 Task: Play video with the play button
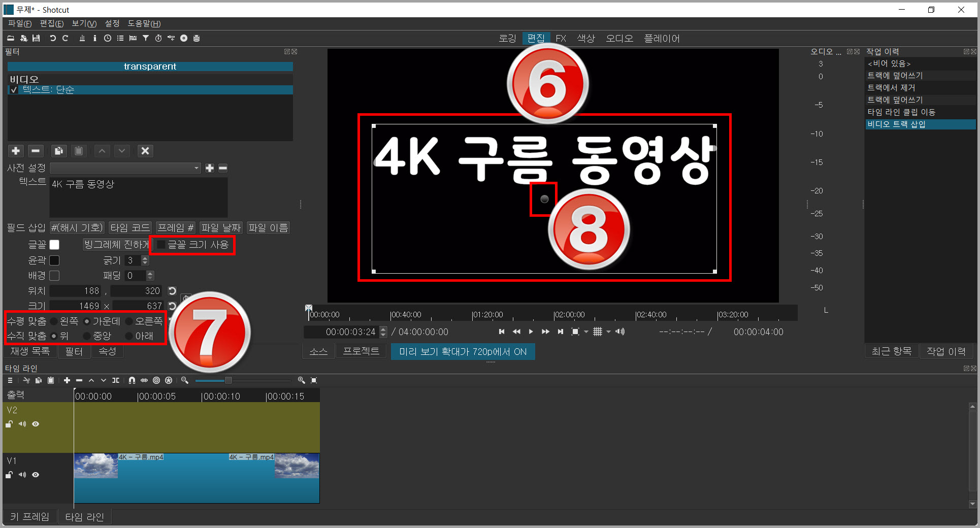pos(531,332)
